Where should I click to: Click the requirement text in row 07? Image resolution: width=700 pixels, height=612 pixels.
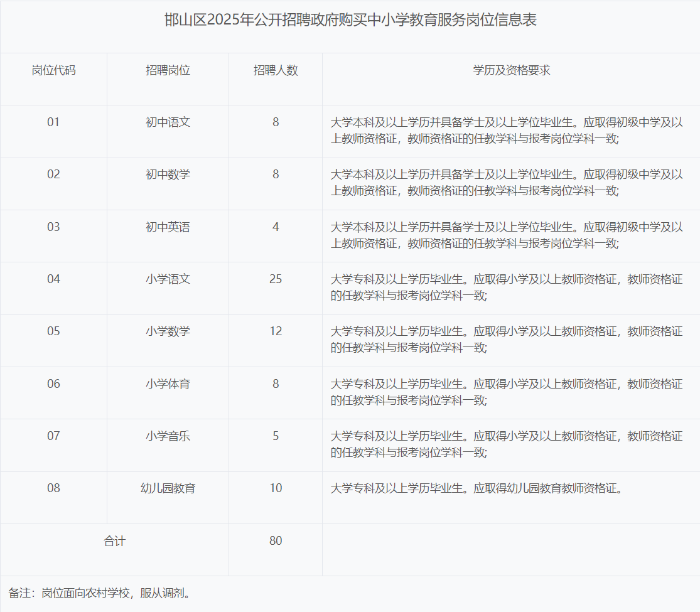[507, 444]
